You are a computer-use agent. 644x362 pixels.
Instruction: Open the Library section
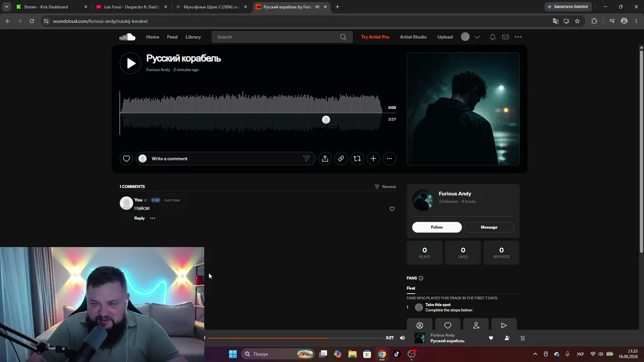(x=193, y=37)
